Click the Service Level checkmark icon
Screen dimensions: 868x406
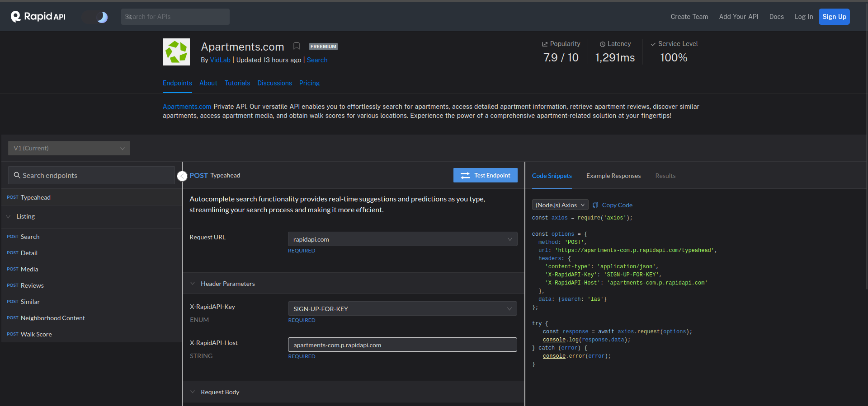click(653, 44)
